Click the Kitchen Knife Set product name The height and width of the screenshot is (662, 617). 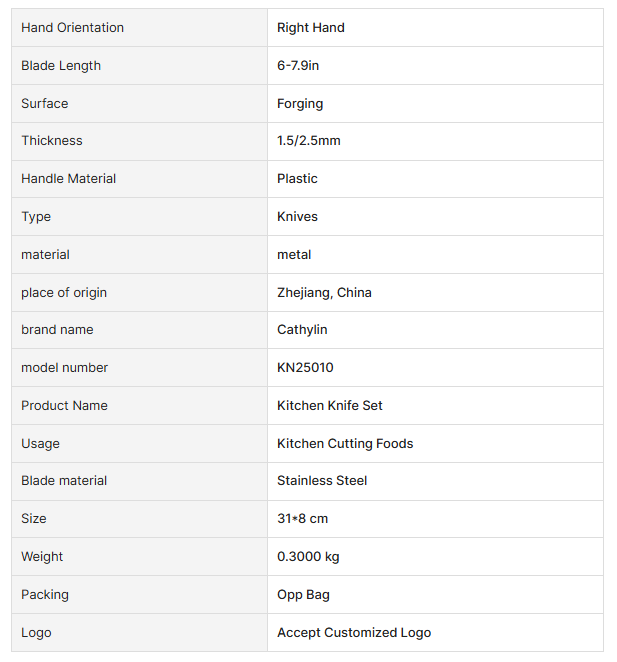330,406
